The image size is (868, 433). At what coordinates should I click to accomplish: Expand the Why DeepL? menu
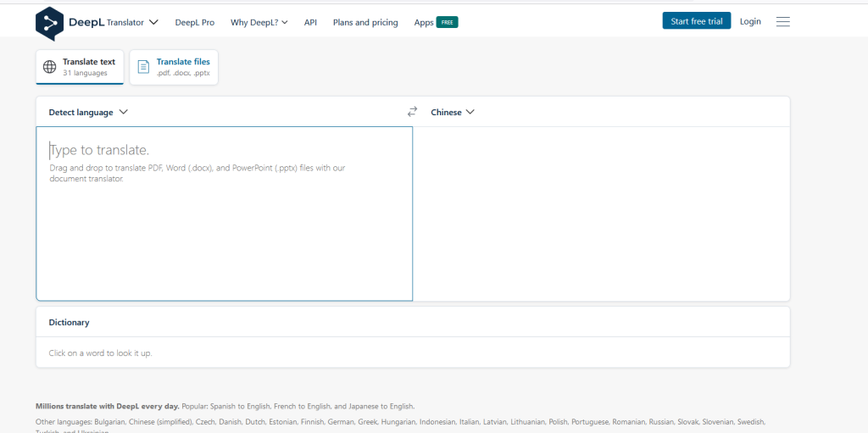[x=259, y=22]
